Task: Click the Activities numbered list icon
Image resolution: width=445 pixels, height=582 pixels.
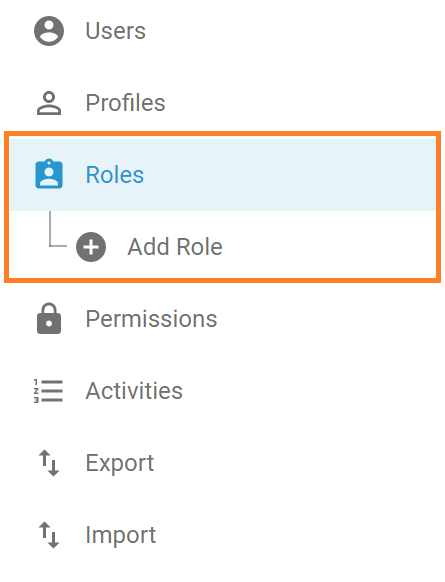Action: click(48, 391)
